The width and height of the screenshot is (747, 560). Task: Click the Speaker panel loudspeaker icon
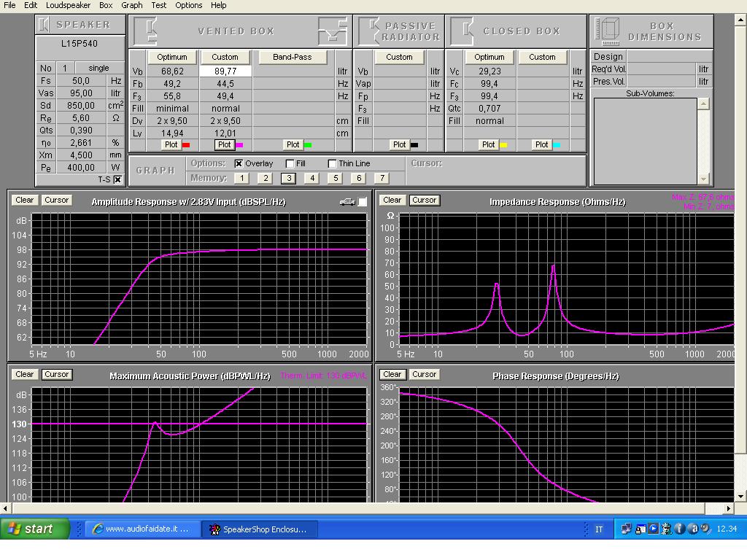tap(44, 24)
